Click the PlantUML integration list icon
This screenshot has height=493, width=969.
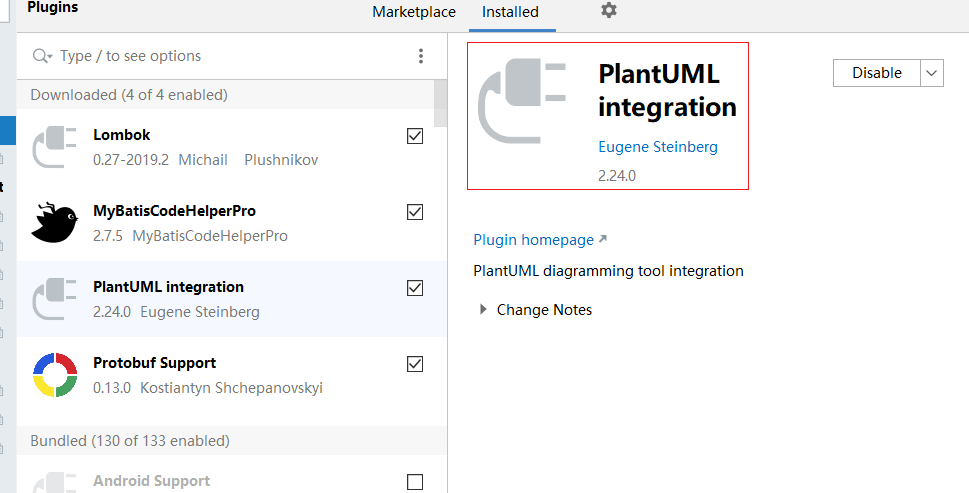pyautogui.click(x=55, y=299)
